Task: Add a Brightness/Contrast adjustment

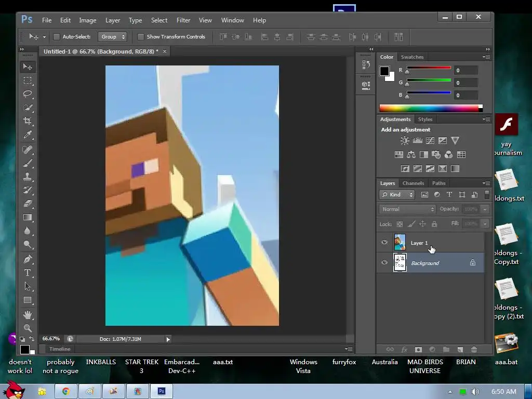Action: (x=404, y=140)
